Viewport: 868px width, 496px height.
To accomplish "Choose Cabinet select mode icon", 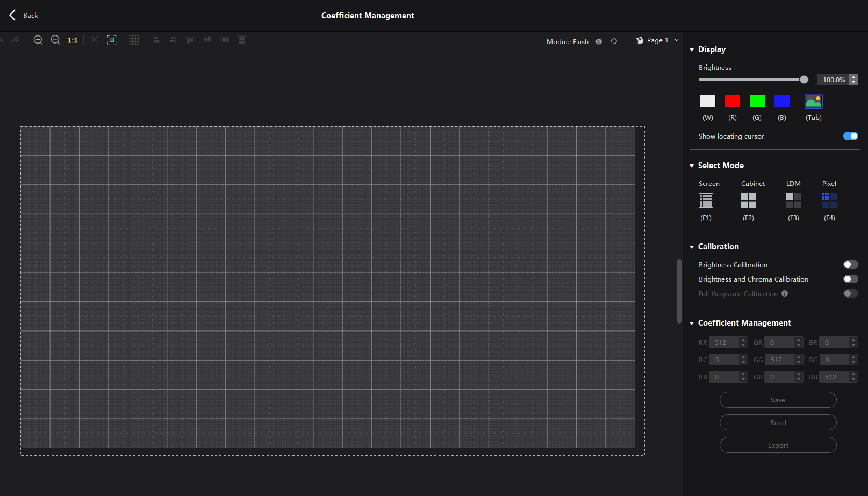I will click(748, 200).
